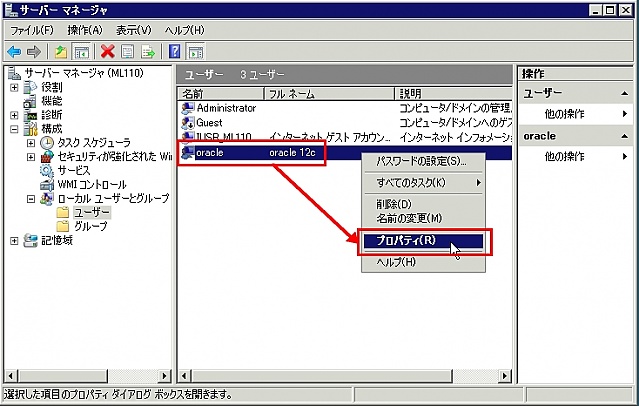Sort by 説明 column header
Image resolution: width=639 pixels, height=406 pixels.
(x=454, y=94)
